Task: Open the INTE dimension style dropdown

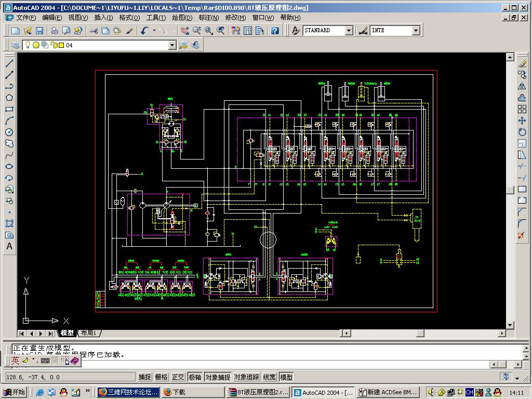Action: tap(416, 31)
